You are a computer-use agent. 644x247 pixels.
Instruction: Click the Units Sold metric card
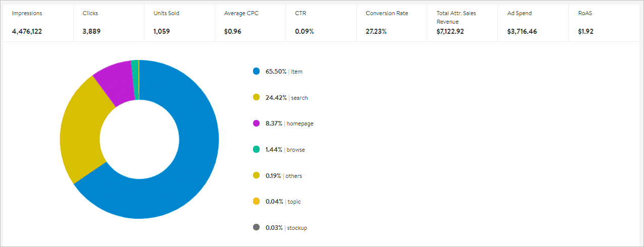point(179,23)
